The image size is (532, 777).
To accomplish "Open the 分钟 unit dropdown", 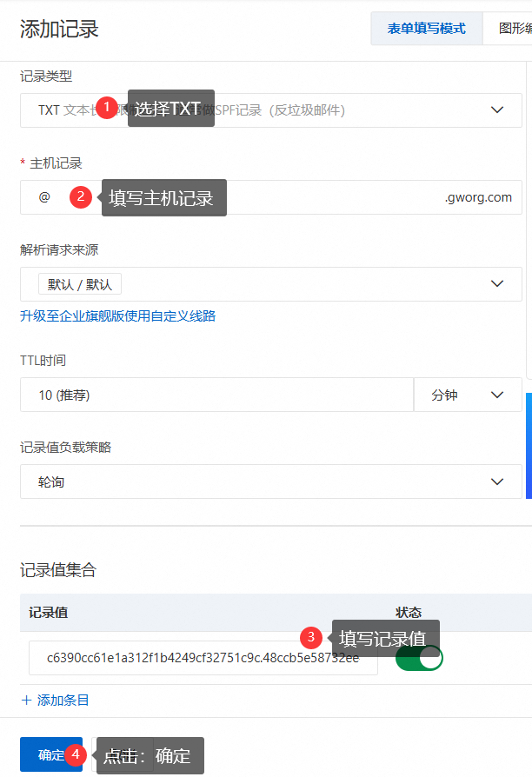I will 468,395.
